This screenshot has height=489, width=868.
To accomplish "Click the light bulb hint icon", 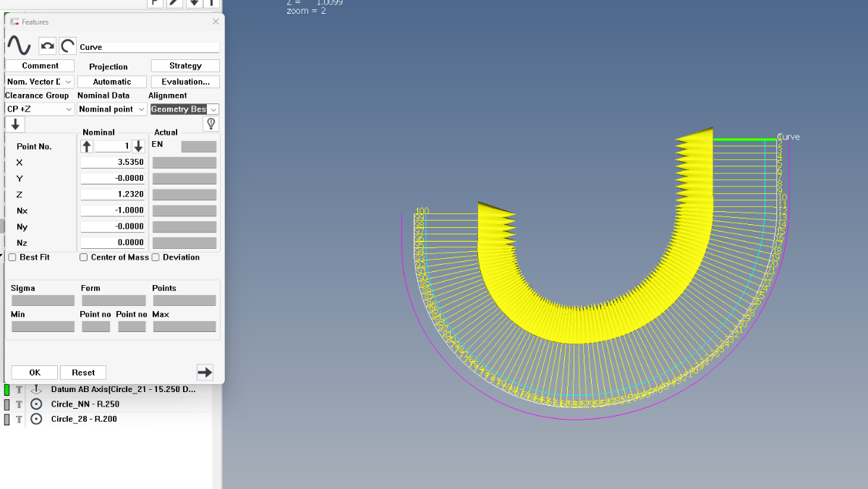I will pyautogui.click(x=211, y=124).
